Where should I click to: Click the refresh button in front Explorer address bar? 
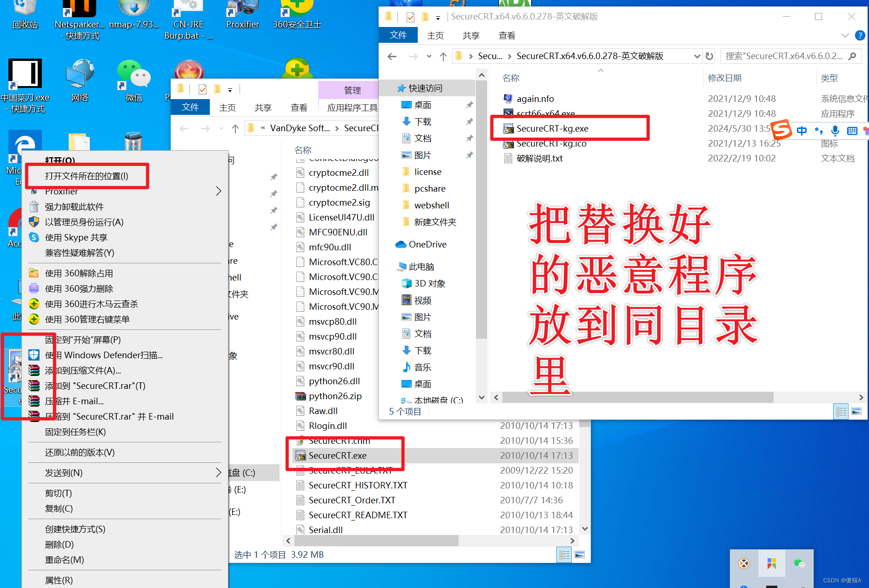[709, 56]
